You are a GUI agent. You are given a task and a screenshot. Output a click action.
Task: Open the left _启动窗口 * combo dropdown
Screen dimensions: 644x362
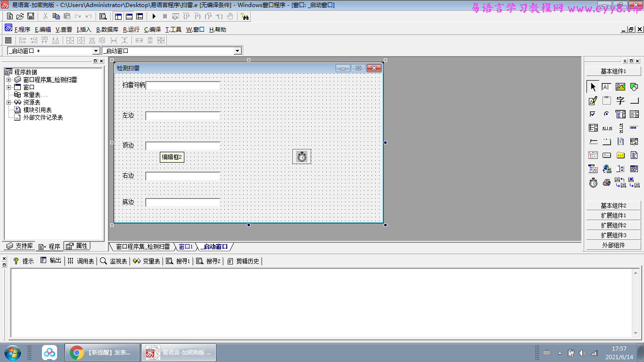(96, 51)
